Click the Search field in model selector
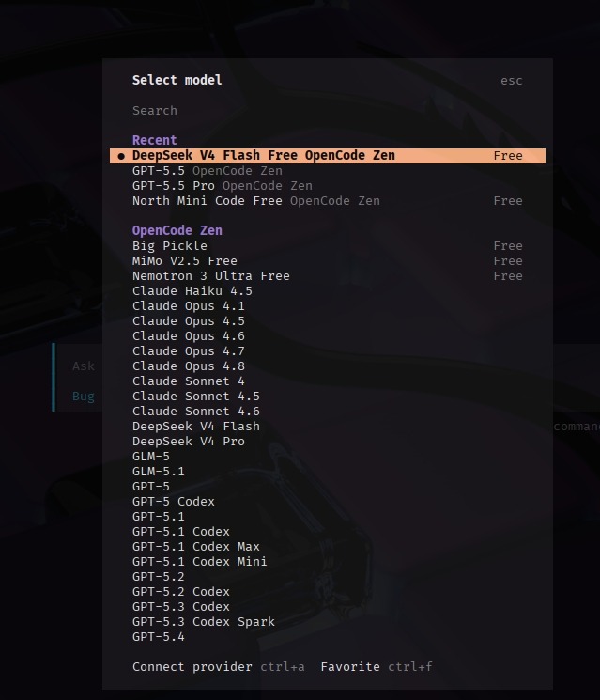 click(x=328, y=111)
